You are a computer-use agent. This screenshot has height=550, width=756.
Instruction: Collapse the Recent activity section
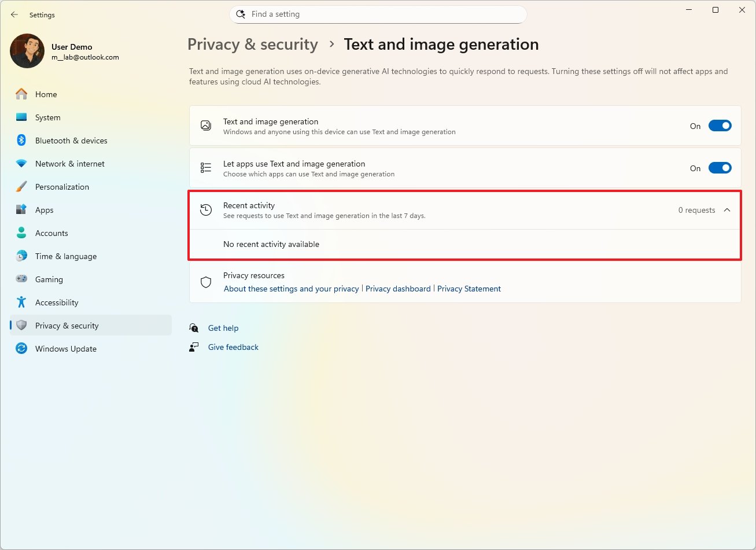click(x=727, y=210)
